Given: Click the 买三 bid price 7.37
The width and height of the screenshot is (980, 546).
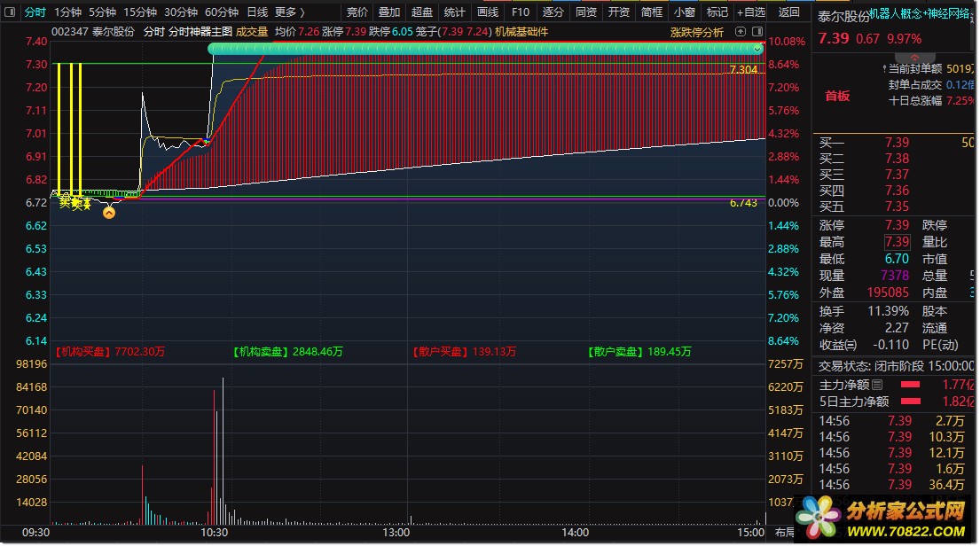Looking at the screenshot, I should point(897,175).
